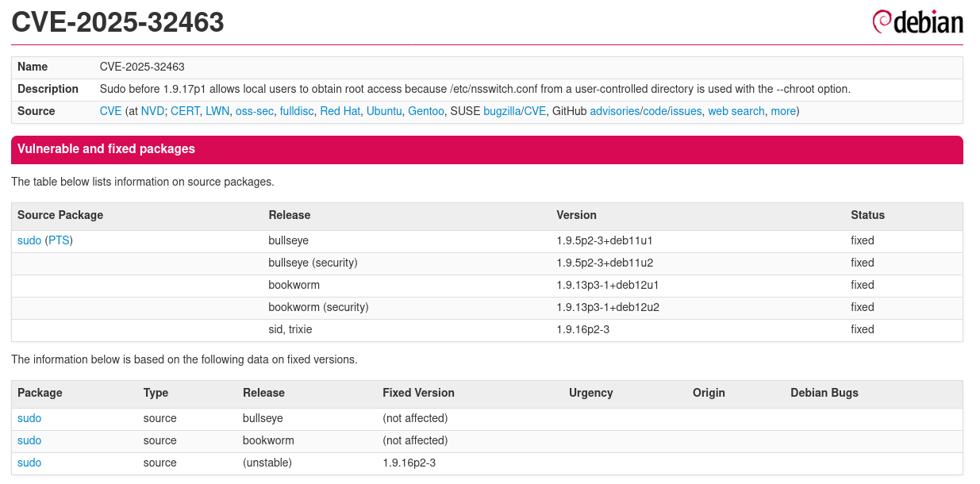The height and width of the screenshot is (484, 980).
Task: Select version 1.9.13p3-1+deb12u2 text
Action: click(608, 307)
